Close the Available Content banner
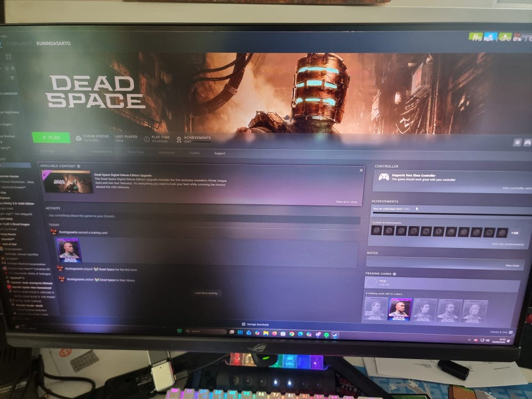The image size is (532, 399). tap(361, 170)
